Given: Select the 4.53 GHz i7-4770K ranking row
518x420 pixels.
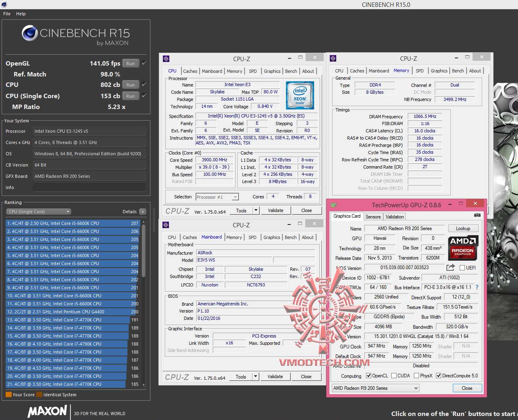Looking at the screenshot, I should click(72, 368).
